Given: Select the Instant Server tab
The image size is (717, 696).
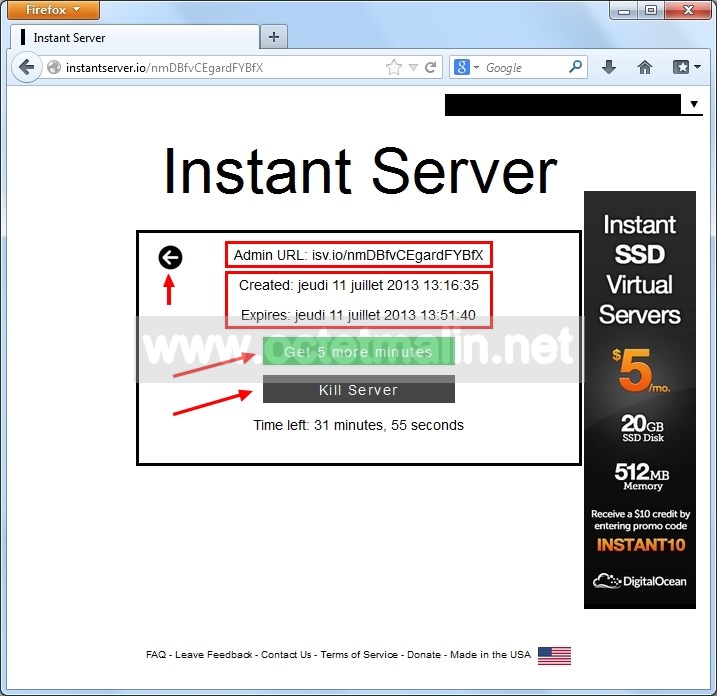Looking at the screenshot, I should [135, 37].
